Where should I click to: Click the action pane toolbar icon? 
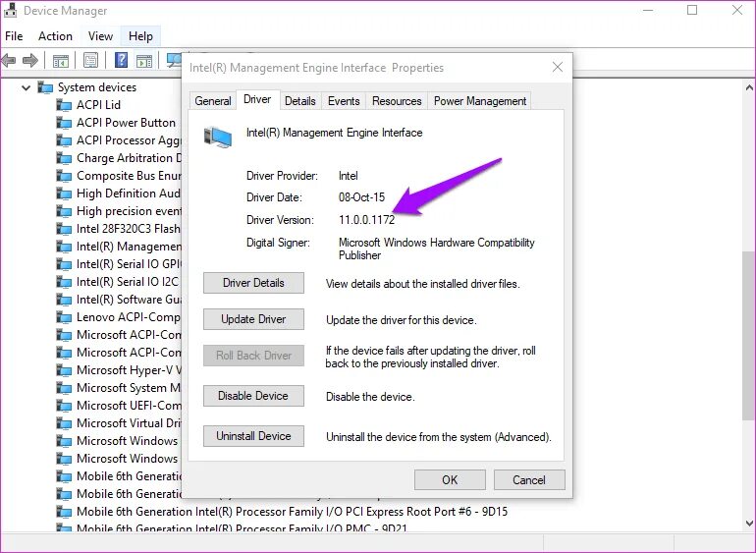pyautogui.click(x=144, y=61)
